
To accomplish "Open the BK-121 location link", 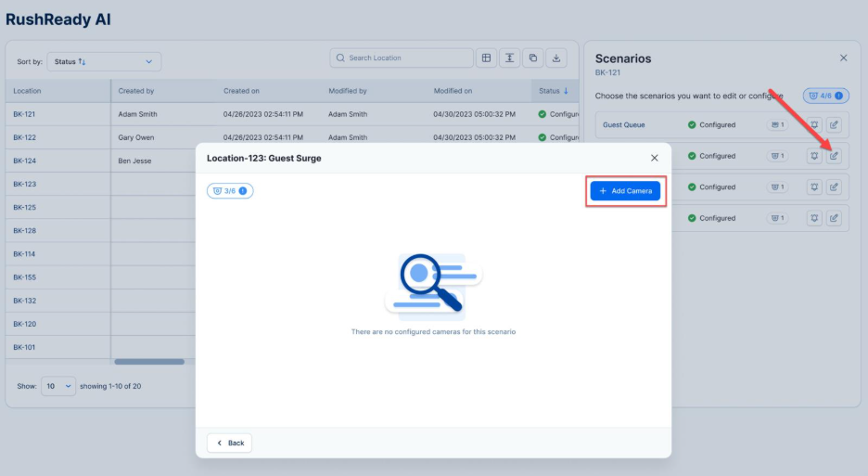I will click(x=24, y=114).
